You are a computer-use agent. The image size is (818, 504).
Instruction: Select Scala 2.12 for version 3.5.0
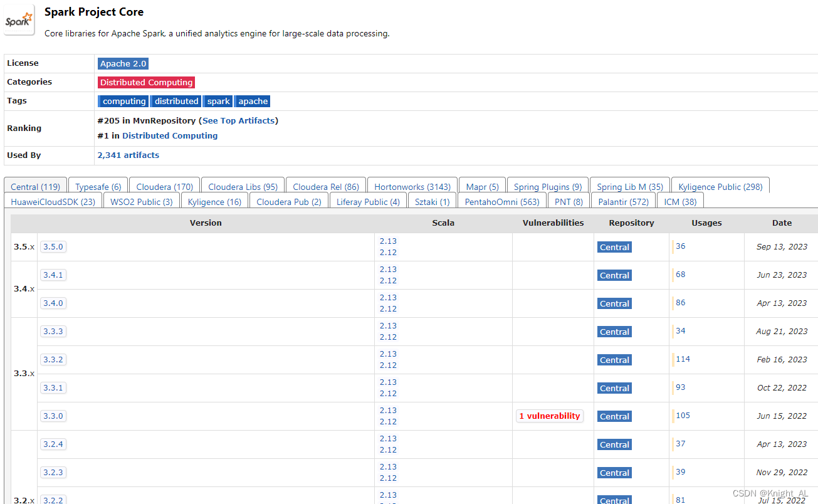point(388,252)
